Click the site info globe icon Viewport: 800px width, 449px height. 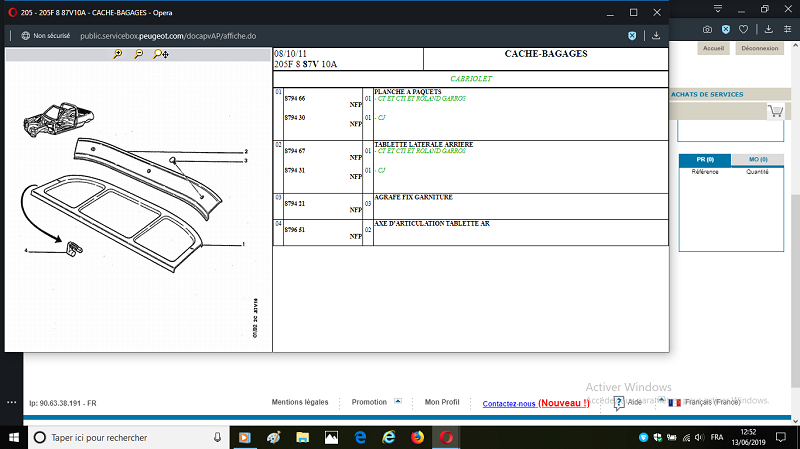click(26, 36)
